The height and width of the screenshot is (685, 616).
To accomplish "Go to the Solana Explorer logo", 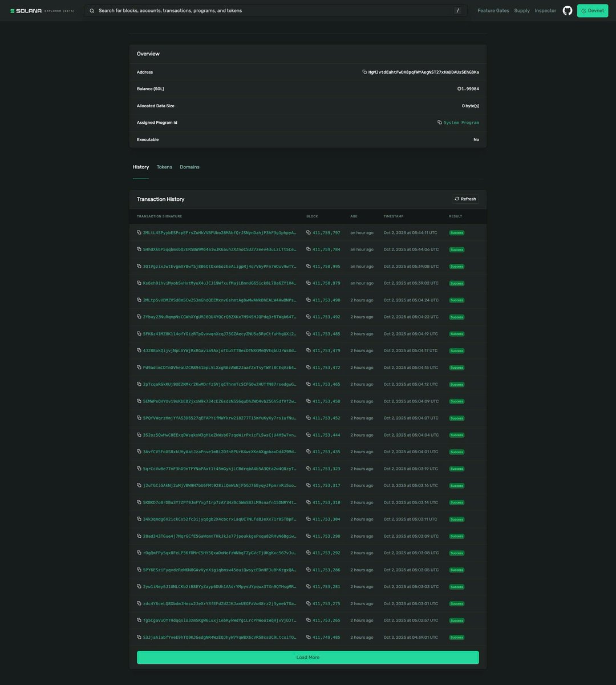I will 42,11.
